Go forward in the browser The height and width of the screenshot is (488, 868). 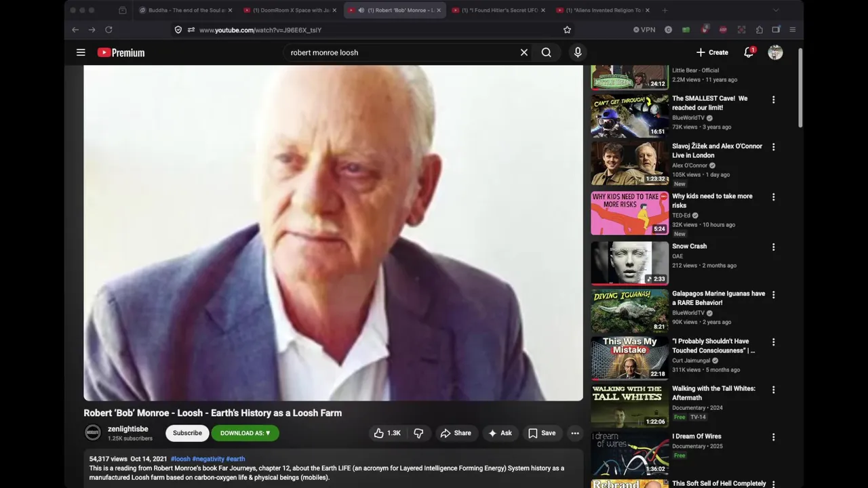[x=92, y=30]
